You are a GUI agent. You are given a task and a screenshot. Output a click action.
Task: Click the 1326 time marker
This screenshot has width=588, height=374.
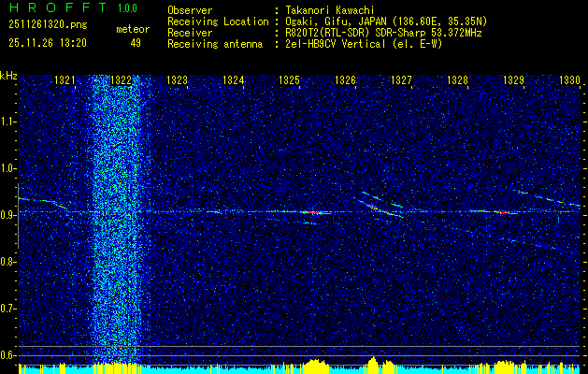(x=345, y=79)
